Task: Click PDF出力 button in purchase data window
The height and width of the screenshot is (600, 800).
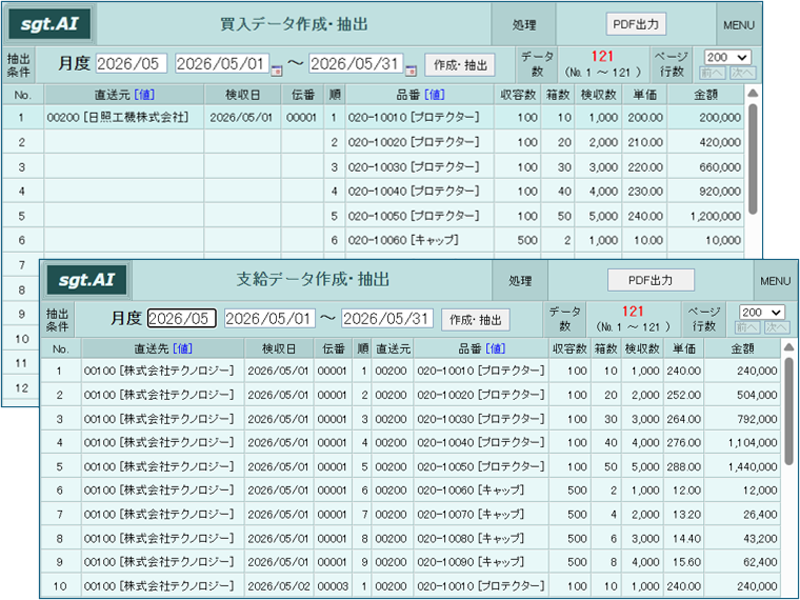Action: click(x=636, y=24)
